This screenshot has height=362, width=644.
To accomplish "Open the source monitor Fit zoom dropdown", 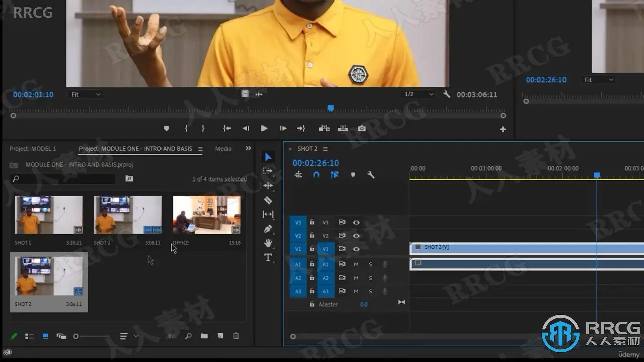I will click(86, 95).
